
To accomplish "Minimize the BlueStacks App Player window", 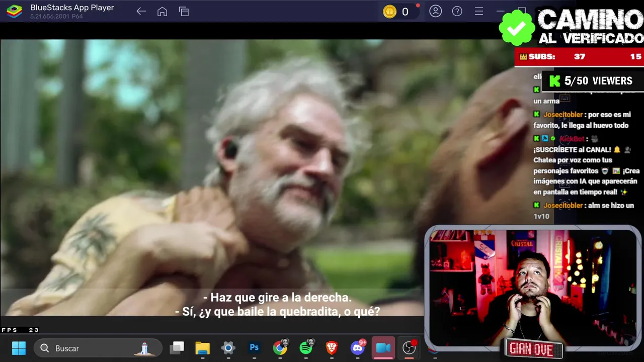I will coord(500,11).
